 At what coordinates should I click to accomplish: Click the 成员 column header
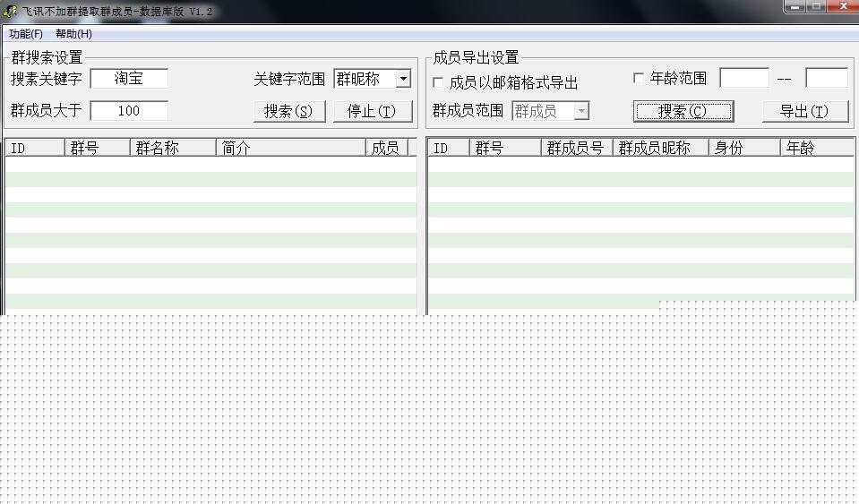(387, 148)
